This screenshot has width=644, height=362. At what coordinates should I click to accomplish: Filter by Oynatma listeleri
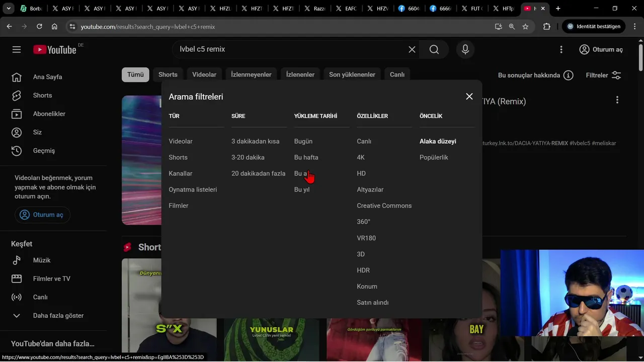[x=193, y=190]
